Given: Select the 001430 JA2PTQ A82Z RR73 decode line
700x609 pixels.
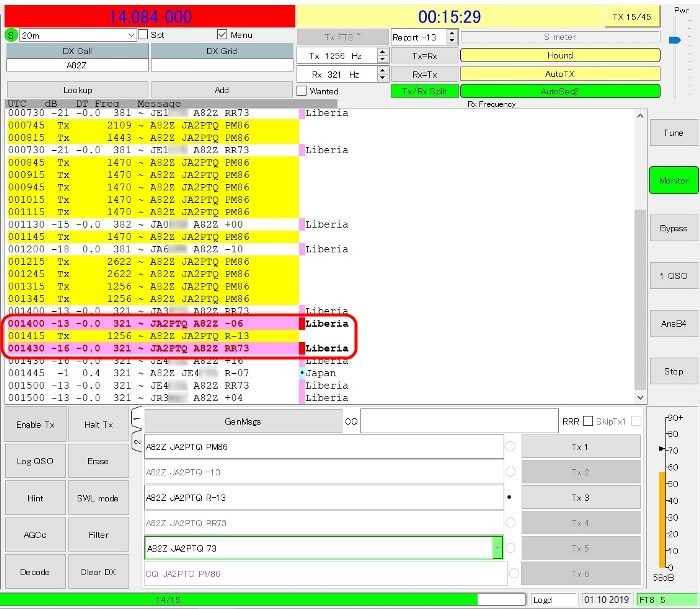Looking at the screenshot, I should (x=179, y=348).
